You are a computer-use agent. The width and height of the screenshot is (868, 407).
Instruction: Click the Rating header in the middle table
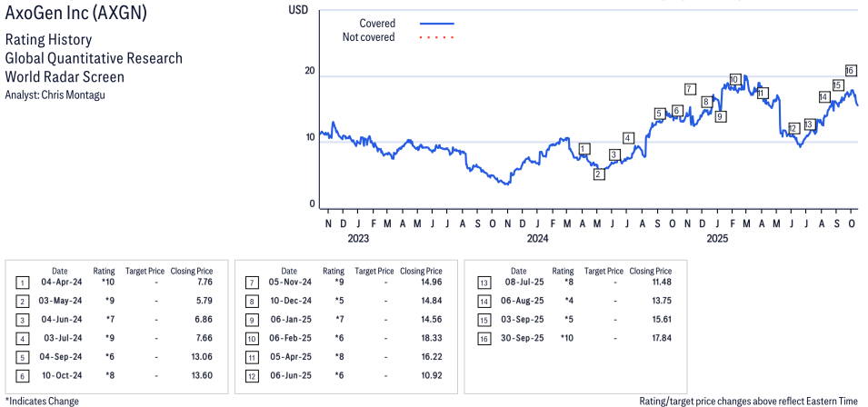334,271
